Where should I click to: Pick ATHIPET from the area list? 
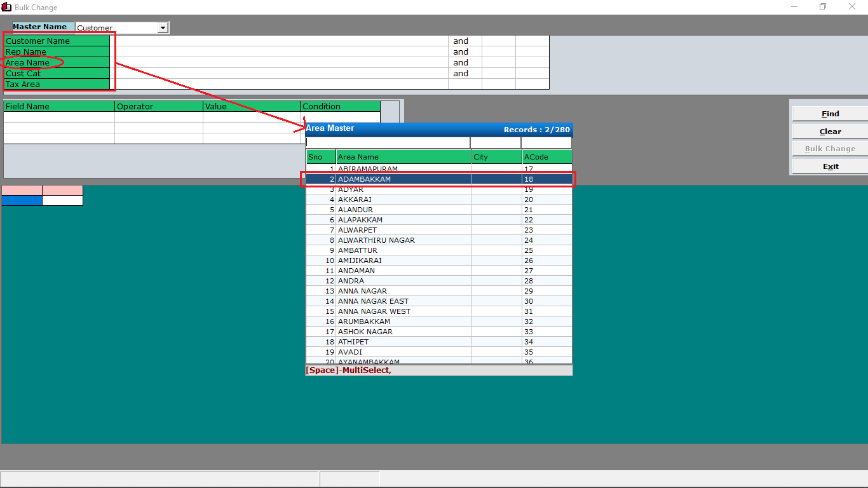439,342
